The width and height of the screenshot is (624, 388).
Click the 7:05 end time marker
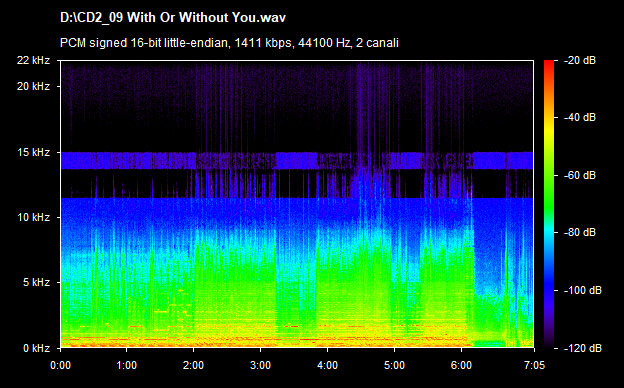coord(534,365)
